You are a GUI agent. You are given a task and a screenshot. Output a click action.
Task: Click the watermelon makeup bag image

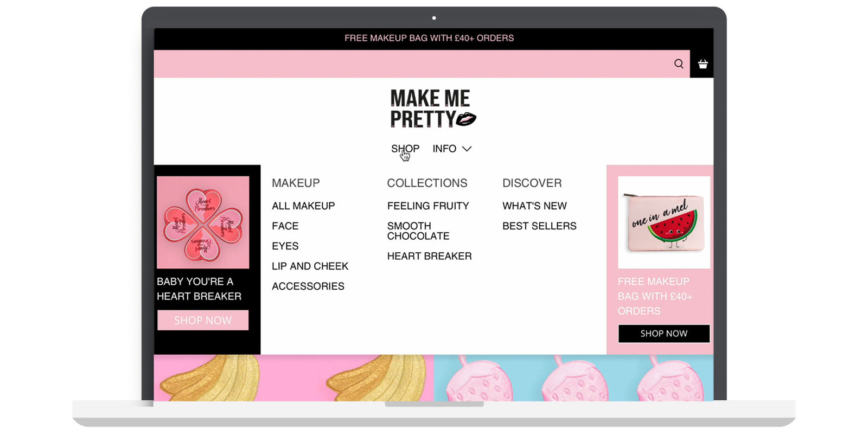[x=663, y=222]
